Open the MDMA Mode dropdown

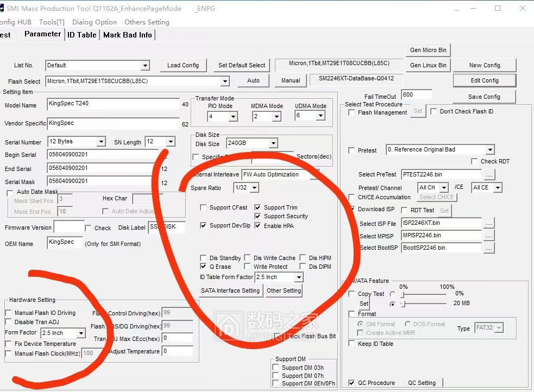click(277, 117)
